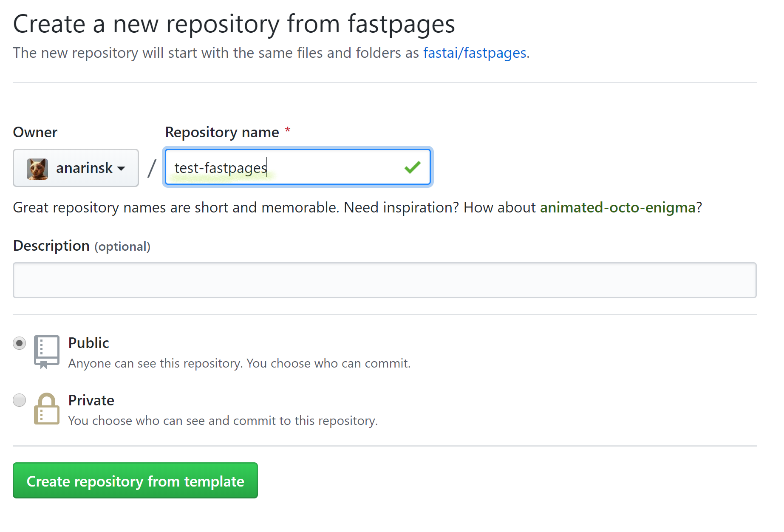Open the fastai/fastpages template link
The width and height of the screenshot is (784, 532).
pyautogui.click(x=475, y=53)
